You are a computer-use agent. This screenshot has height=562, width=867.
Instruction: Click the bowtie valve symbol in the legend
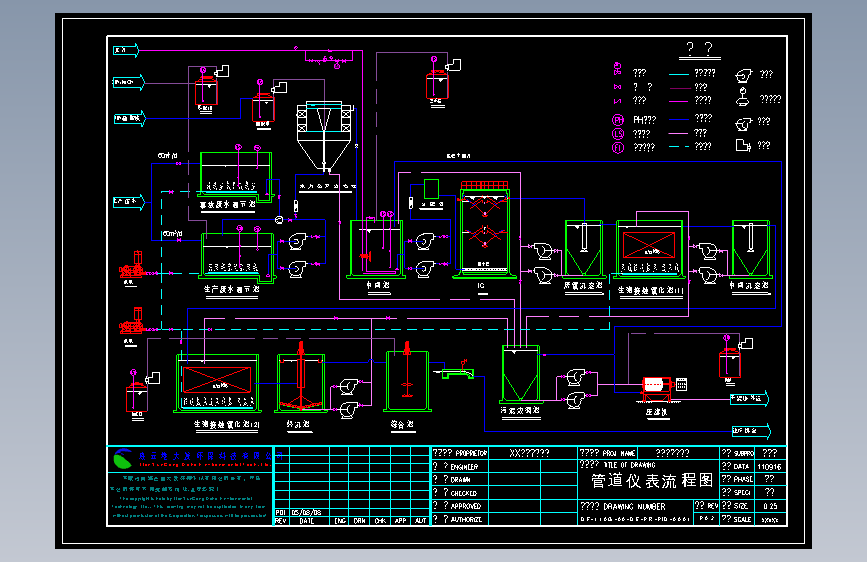pos(618,87)
